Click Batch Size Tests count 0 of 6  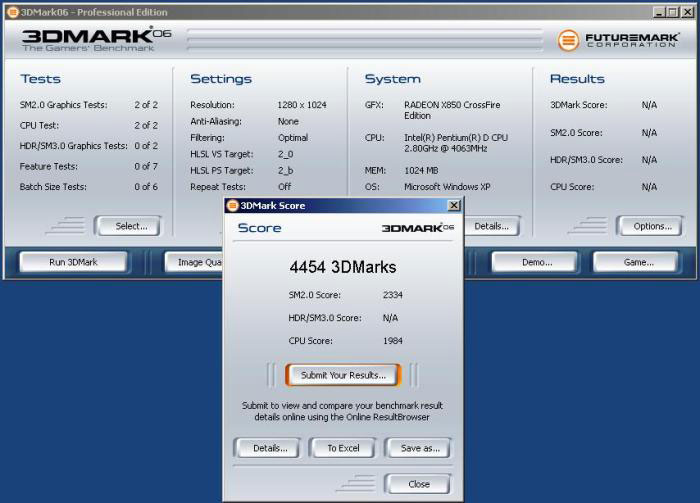[146, 187]
